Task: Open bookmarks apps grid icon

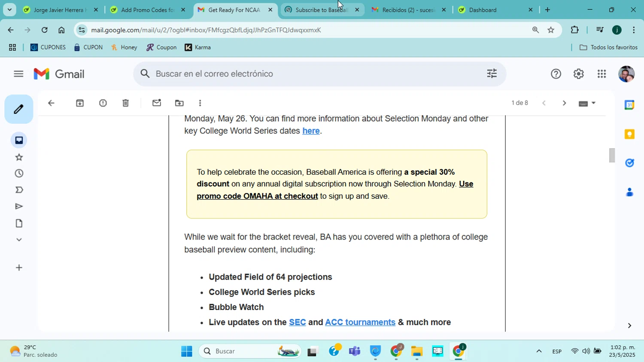Action: [x=12, y=47]
